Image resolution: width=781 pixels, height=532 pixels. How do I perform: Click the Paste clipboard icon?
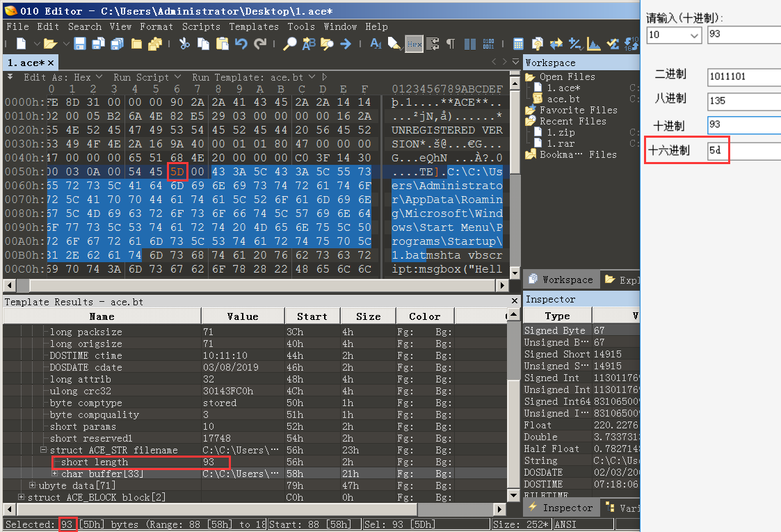pos(222,44)
